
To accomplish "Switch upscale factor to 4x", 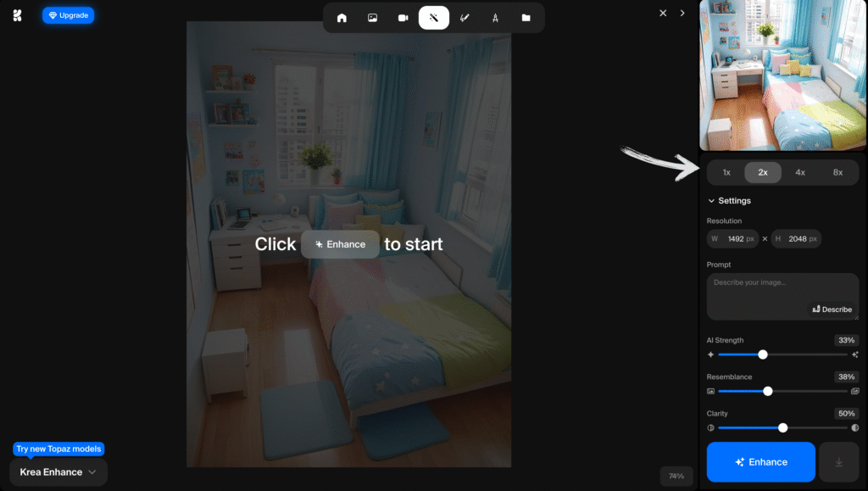I will tap(800, 171).
